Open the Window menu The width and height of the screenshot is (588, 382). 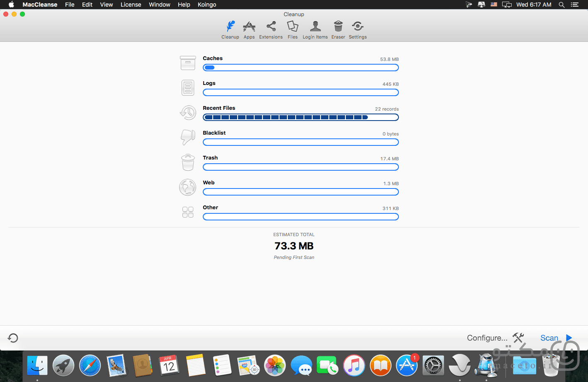click(160, 5)
